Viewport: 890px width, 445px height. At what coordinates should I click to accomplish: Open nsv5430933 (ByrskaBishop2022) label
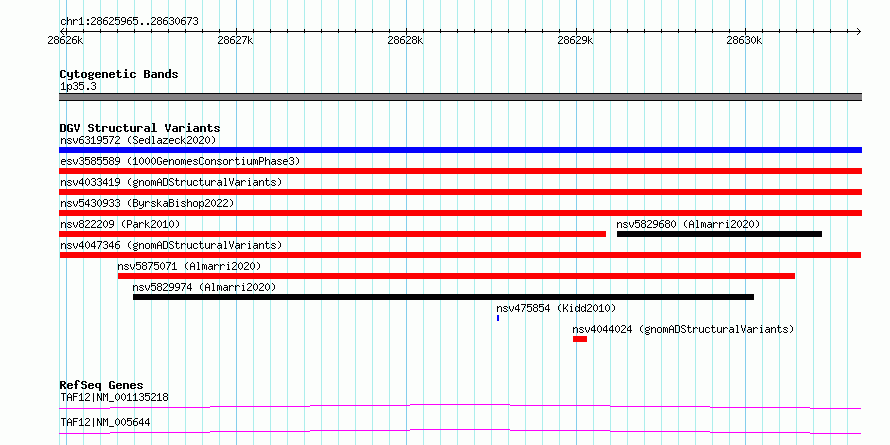coord(147,203)
